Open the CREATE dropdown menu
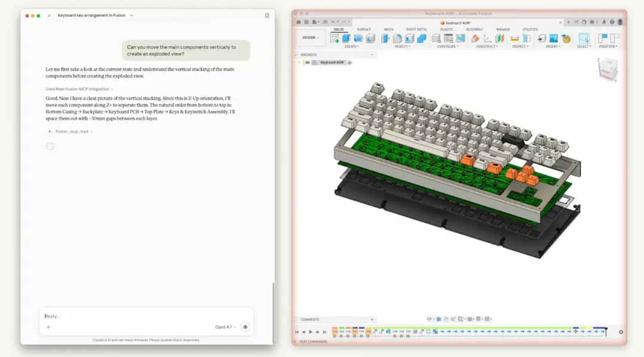The height and width of the screenshot is (357, 644). (x=352, y=47)
